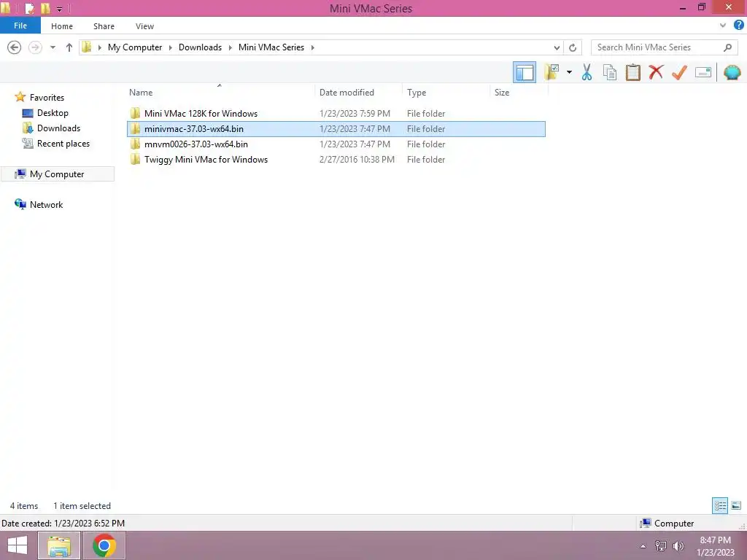Open the taskbar clock 8:47 PM
747x560 pixels.
(715, 545)
